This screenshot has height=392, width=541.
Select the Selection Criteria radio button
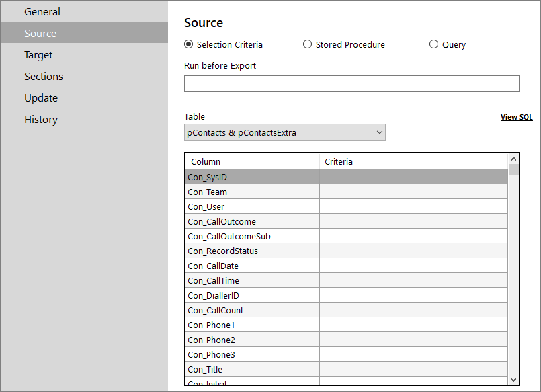point(189,44)
